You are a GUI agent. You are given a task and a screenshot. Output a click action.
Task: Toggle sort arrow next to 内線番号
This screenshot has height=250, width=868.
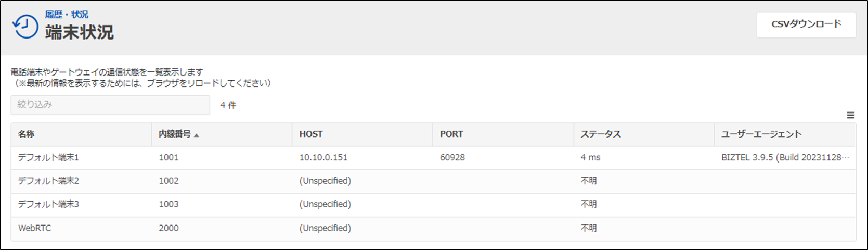(197, 135)
